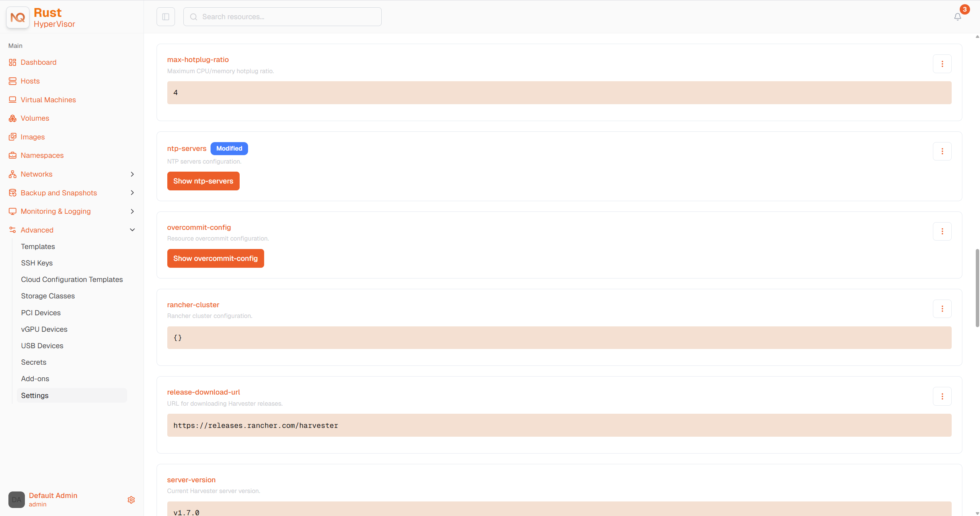Open Cloud Configuration Templates
The image size is (980, 516).
[72, 280]
